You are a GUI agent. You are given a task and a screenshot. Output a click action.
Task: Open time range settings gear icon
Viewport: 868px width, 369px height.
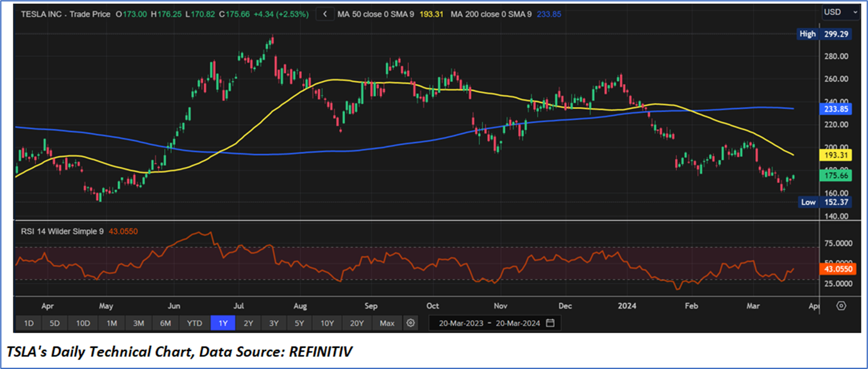pyautogui.click(x=411, y=323)
